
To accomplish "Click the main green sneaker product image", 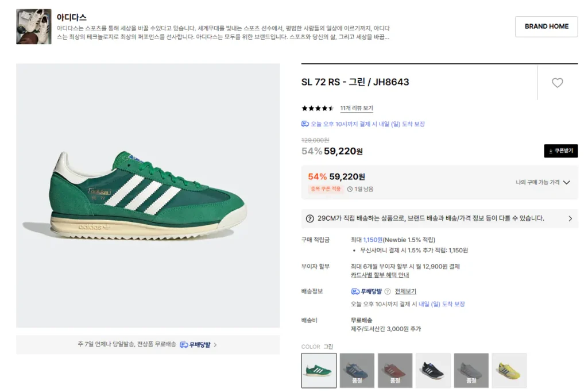I will [148, 195].
